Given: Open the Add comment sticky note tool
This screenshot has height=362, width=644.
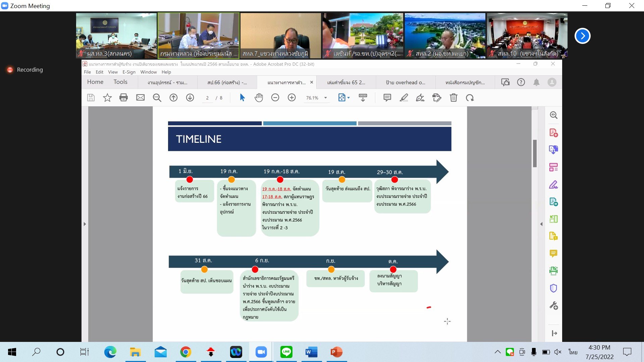Looking at the screenshot, I should click(x=387, y=98).
